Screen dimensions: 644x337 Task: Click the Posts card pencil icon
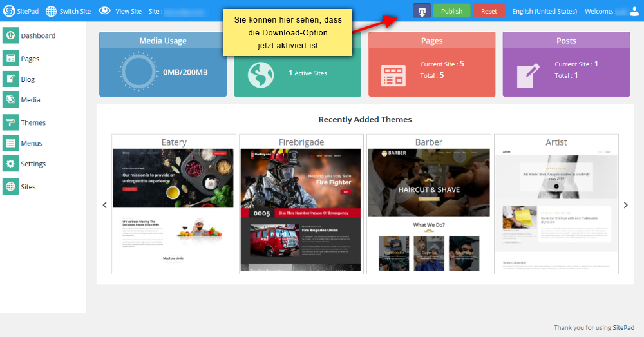tap(528, 75)
